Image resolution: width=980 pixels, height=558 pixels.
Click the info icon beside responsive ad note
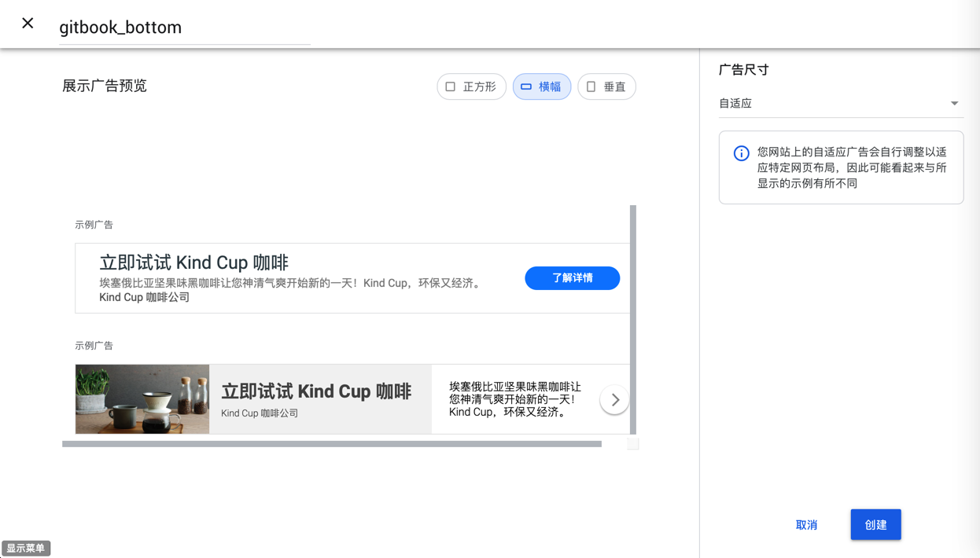point(741,153)
